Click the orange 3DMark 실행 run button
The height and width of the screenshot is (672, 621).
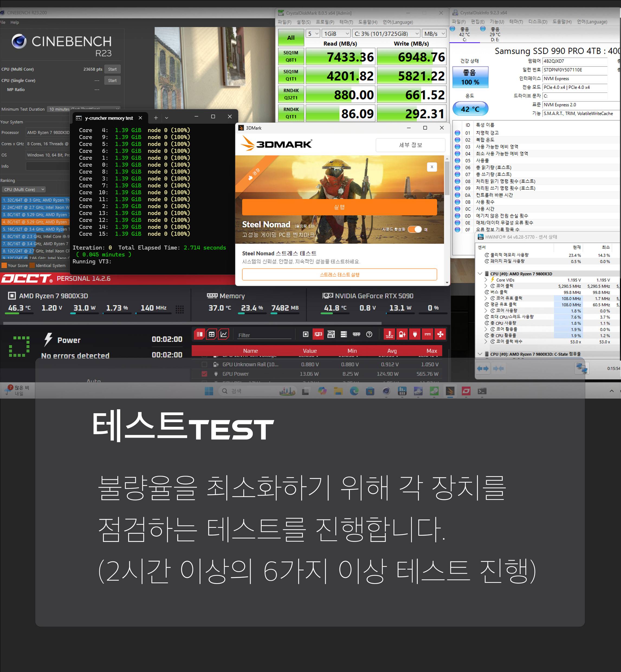point(339,207)
